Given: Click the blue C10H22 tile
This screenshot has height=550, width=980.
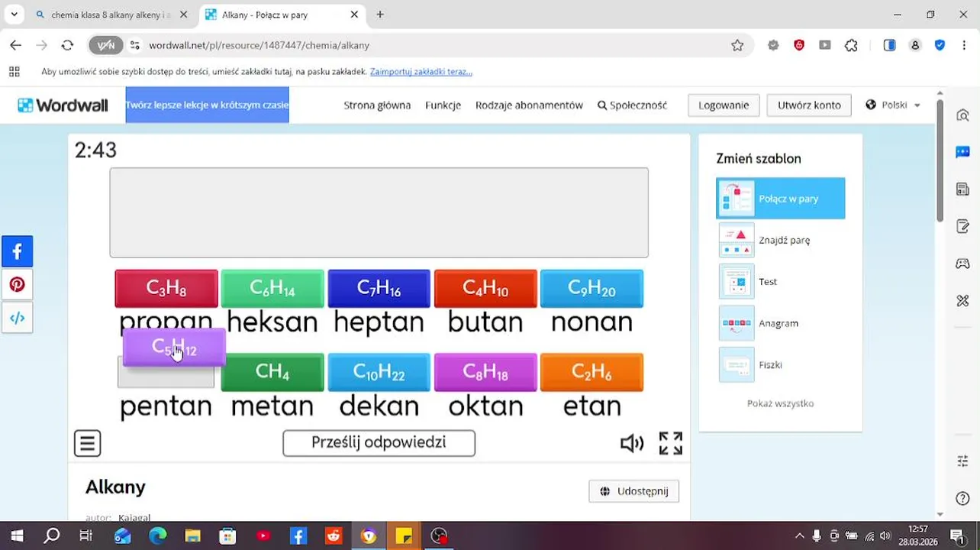Looking at the screenshot, I should (x=379, y=372).
